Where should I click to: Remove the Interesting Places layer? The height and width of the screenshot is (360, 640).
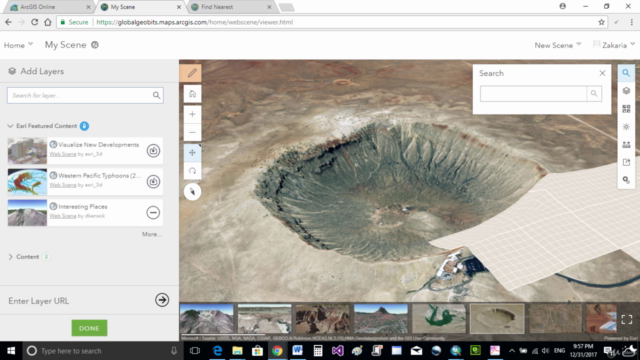coord(153,212)
